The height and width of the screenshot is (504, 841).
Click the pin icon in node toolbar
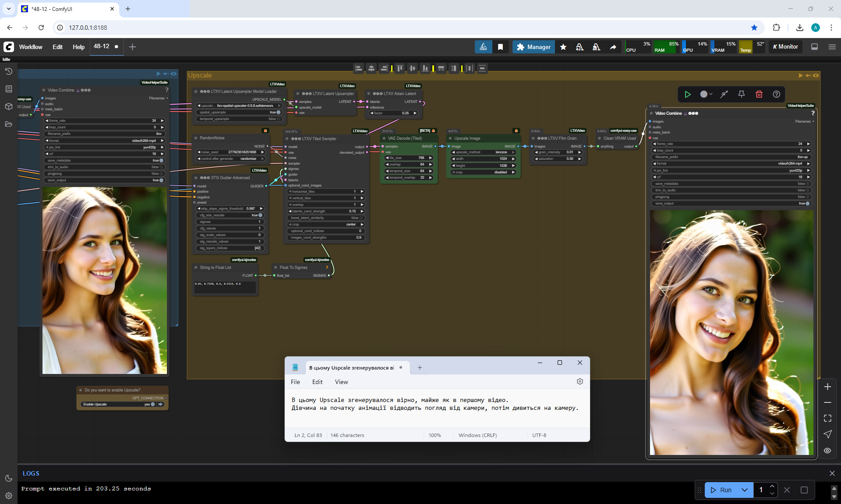tap(741, 94)
